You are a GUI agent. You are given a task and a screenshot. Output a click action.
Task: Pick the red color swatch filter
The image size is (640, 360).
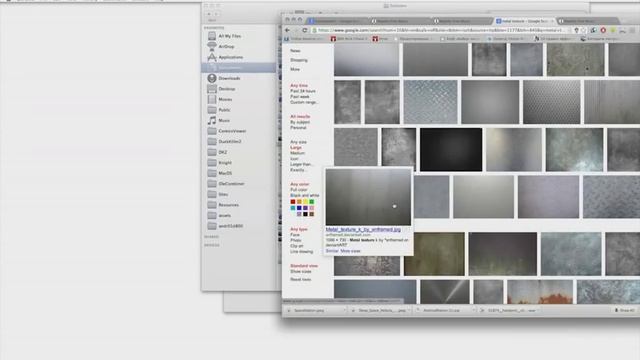(x=293, y=202)
